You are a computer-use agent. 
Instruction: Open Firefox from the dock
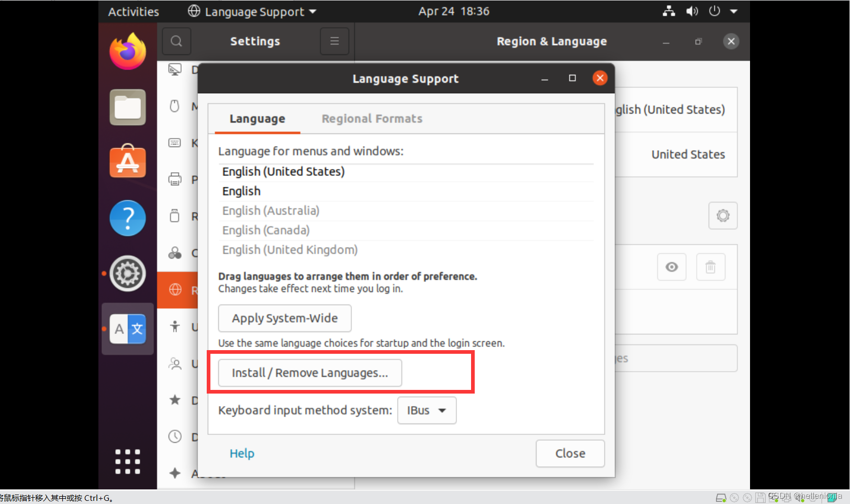tap(127, 51)
